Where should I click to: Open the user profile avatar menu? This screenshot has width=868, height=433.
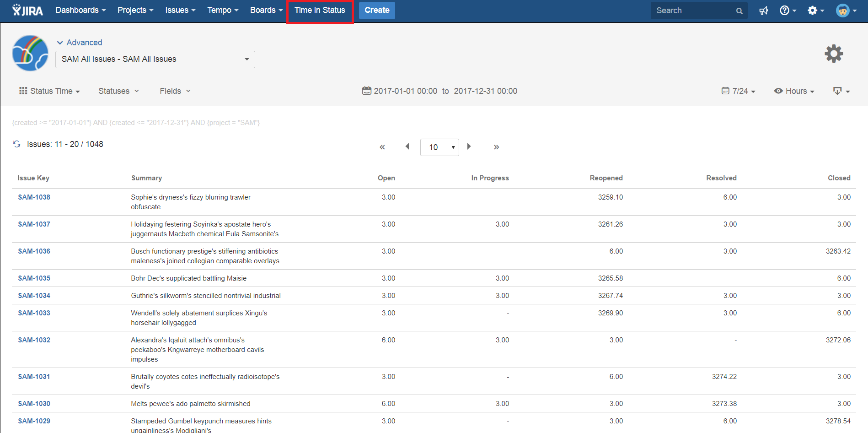pos(846,11)
